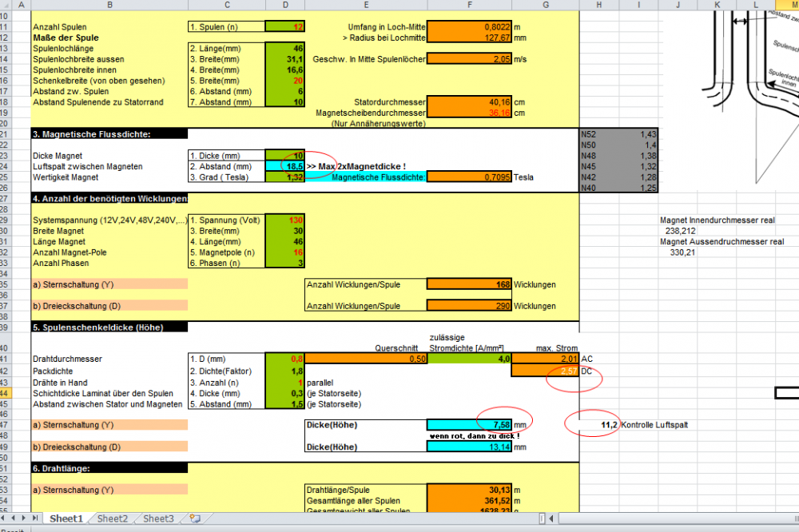Switch to Sheet2 tab
The height and width of the screenshot is (532, 799).
click(113, 518)
